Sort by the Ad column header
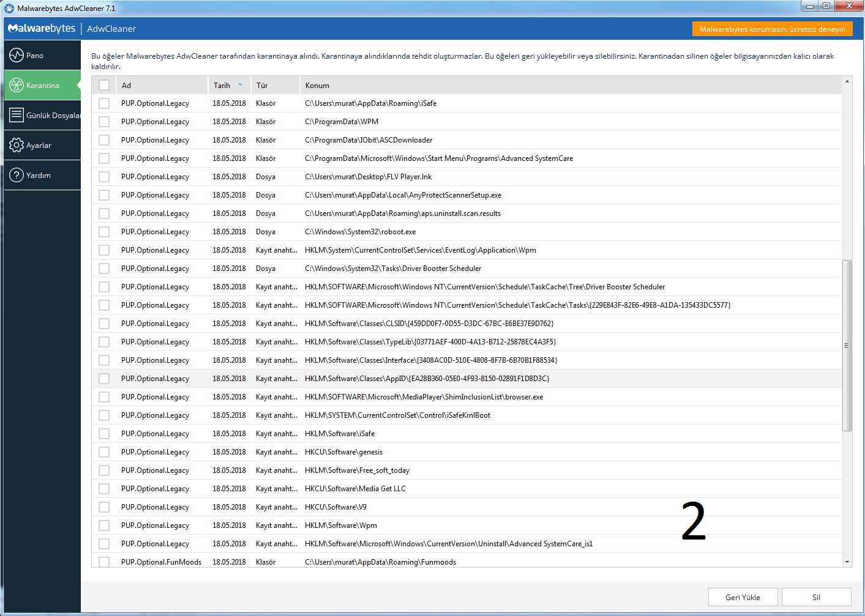This screenshot has height=616, width=865. 162,85
